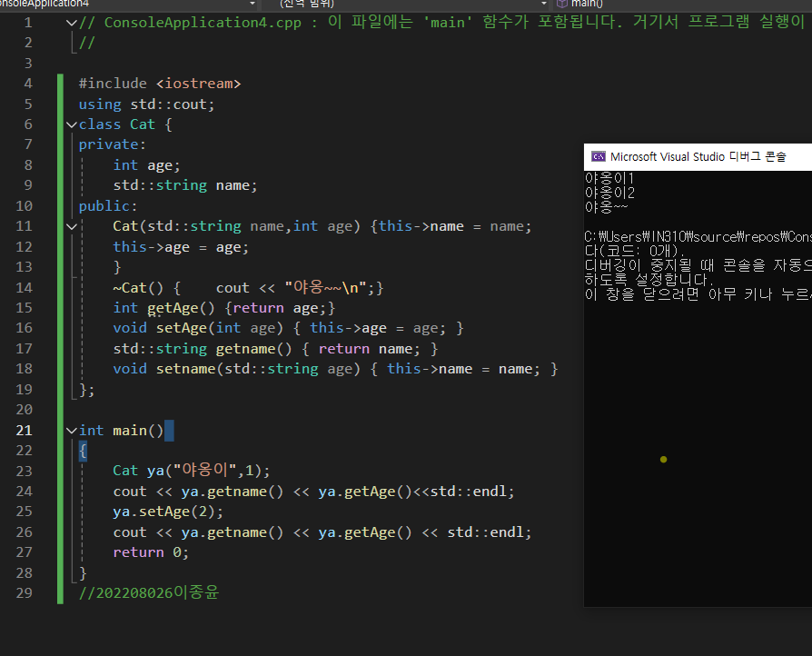The width and height of the screenshot is (812, 656).
Task: Click the 'void setAge(int age)' line
Action: (x=288, y=329)
